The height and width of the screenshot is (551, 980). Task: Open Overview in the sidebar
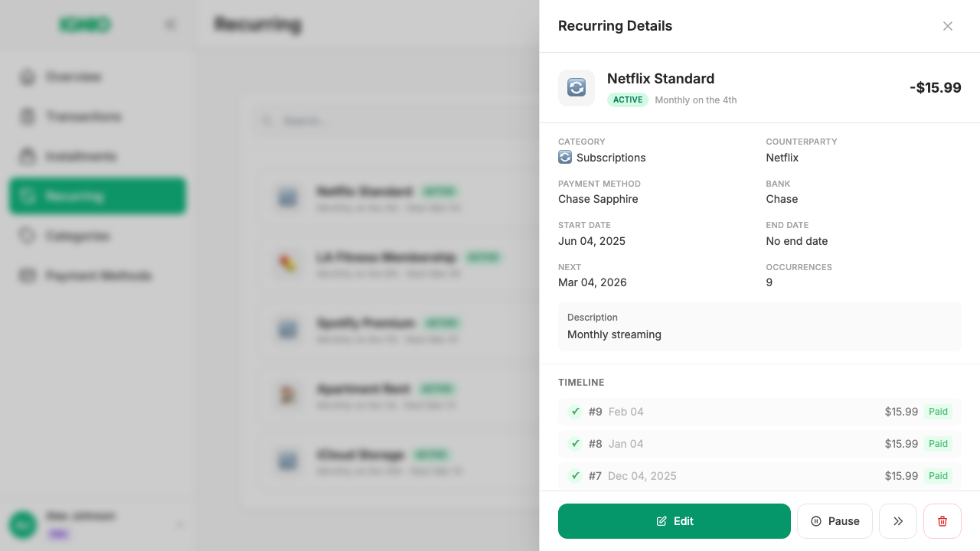[x=97, y=77]
